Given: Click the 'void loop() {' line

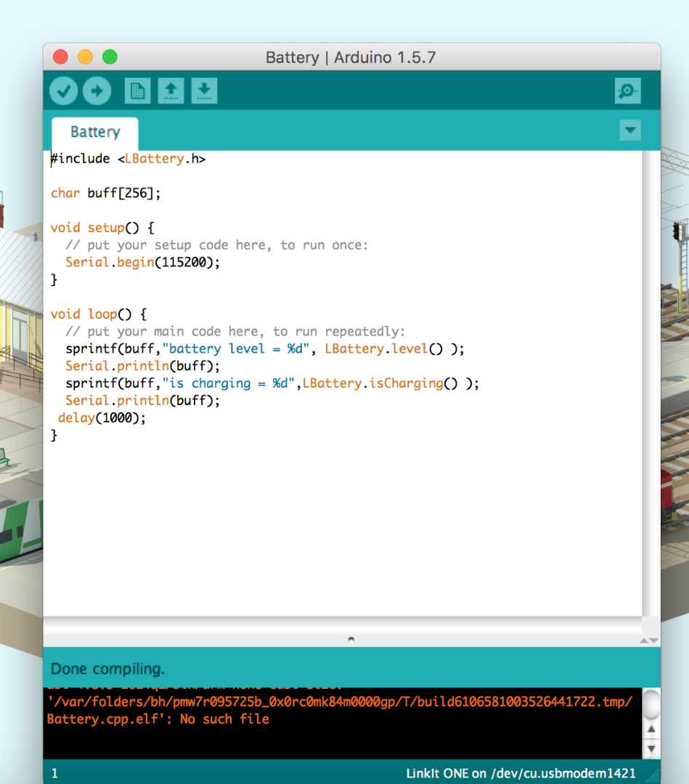Looking at the screenshot, I should click(99, 314).
